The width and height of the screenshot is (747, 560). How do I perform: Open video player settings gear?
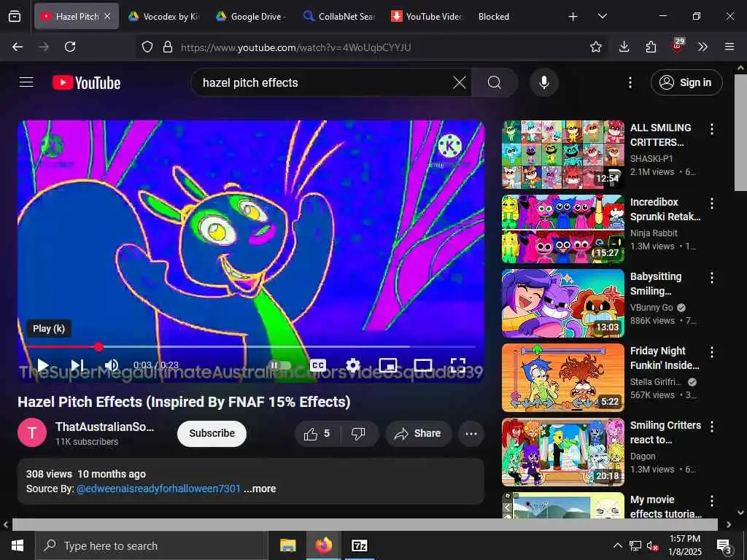coord(352,365)
